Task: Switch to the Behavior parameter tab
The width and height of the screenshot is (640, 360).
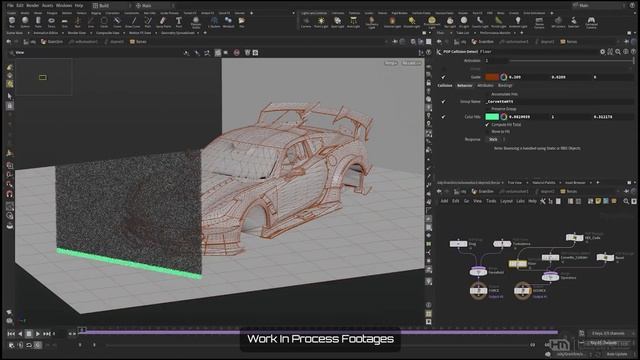Action: [464, 86]
